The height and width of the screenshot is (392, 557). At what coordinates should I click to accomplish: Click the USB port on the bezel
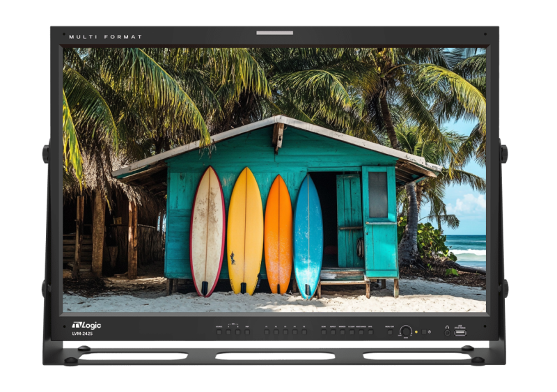[460, 332]
